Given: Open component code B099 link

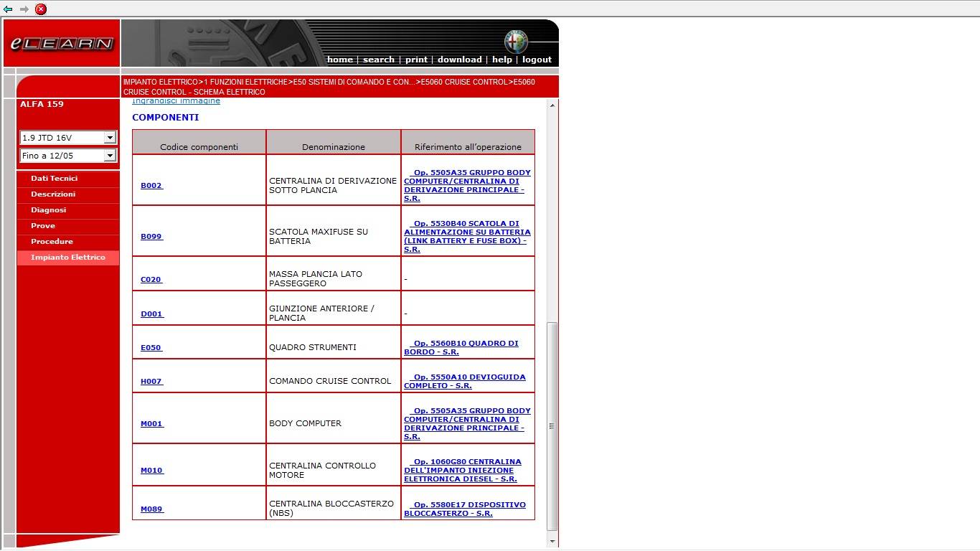Looking at the screenshot, I should click(x=151, y=236).
